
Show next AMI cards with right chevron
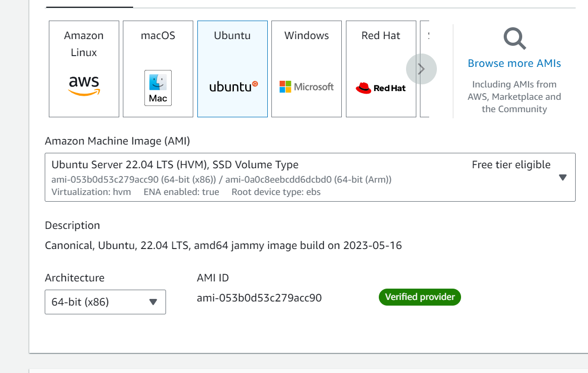tap(421, 69)
